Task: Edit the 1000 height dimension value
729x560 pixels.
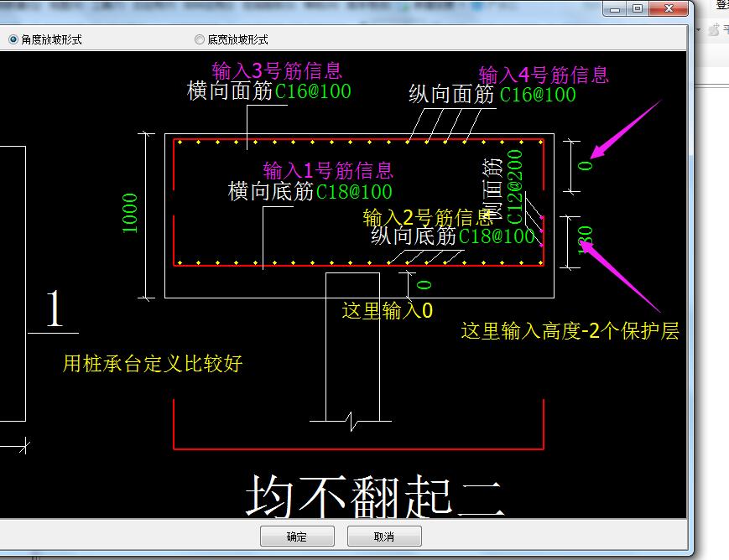Action: (130, 213)
